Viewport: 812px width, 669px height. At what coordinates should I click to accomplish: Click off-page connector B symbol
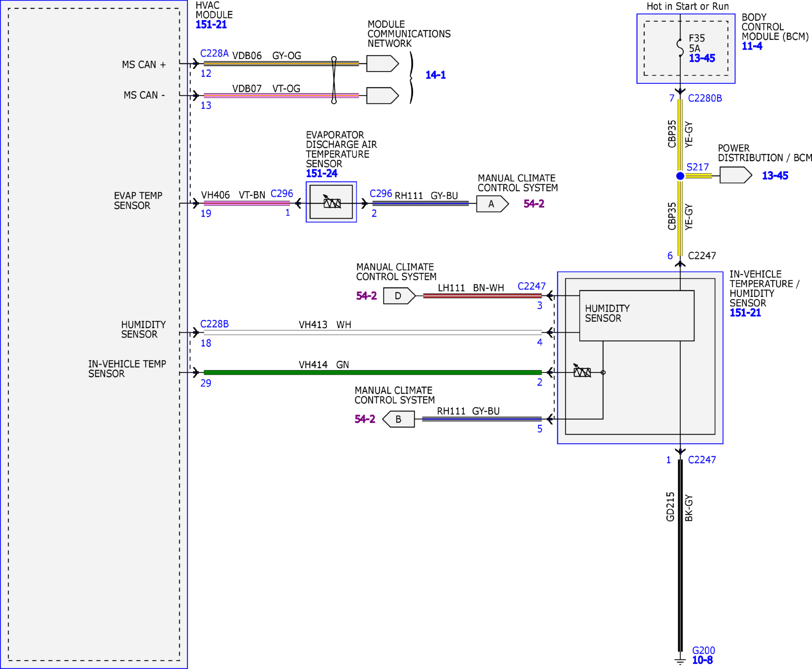[398, 419]
